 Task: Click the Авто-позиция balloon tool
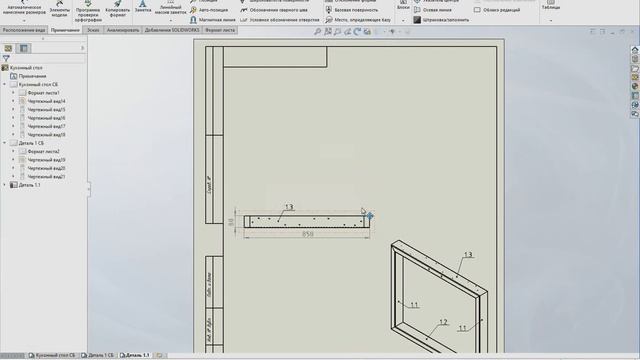tap(209, 10)
